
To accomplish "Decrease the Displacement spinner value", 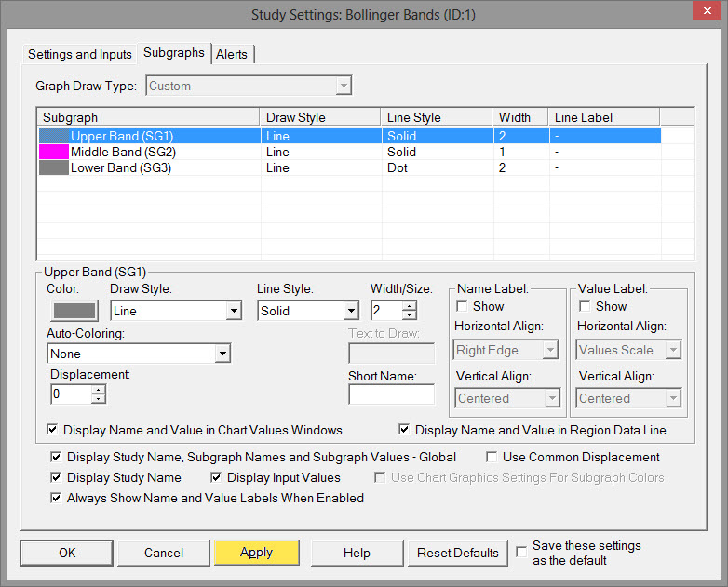I will click(100, 399).
